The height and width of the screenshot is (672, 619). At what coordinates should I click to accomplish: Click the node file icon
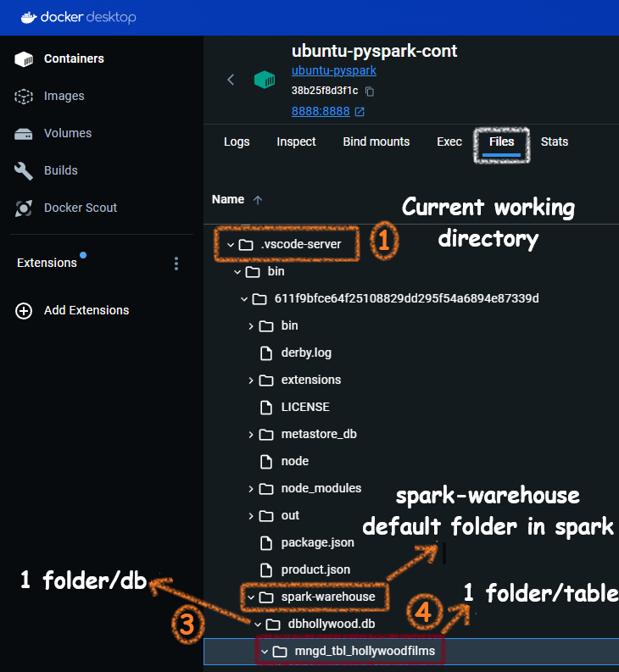pos(266,462)
